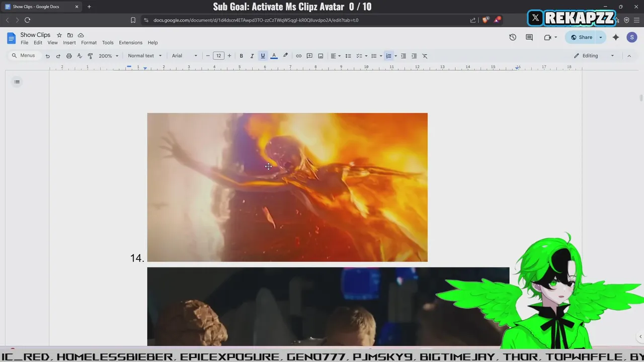Open the Normal text style dropdown
644x362 pixels.
tap(145, 56)
